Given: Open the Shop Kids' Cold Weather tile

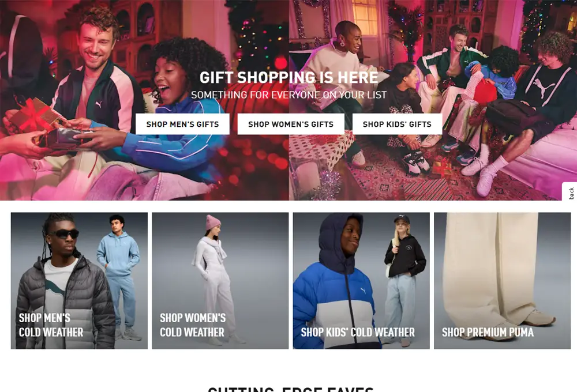Looking at the screenshot, I should (361, 281).
